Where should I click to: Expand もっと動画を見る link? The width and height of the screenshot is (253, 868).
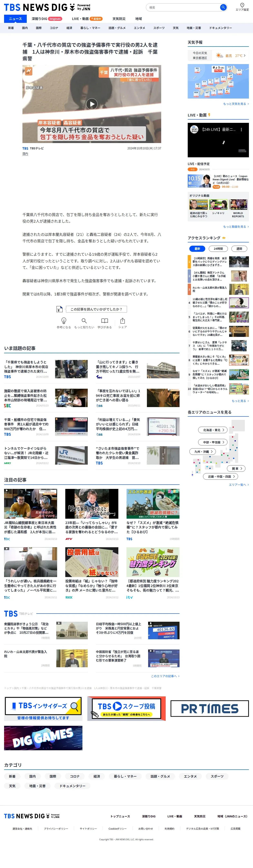tap(236, 226)
